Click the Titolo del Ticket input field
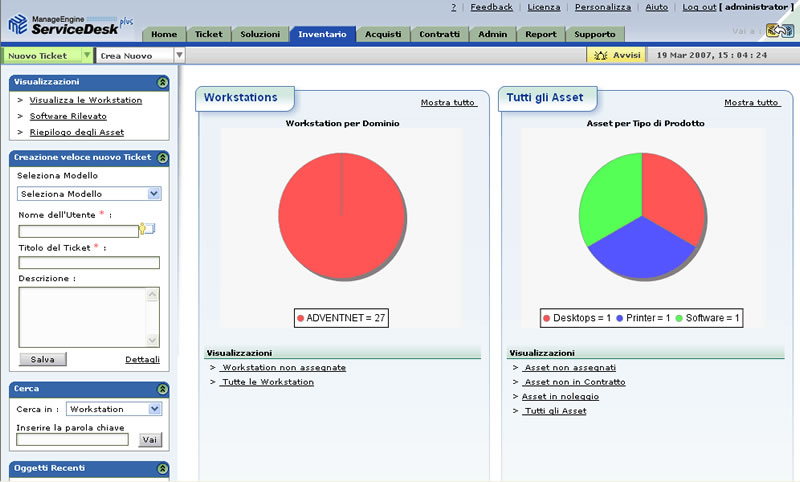 (x=89, y=263)
